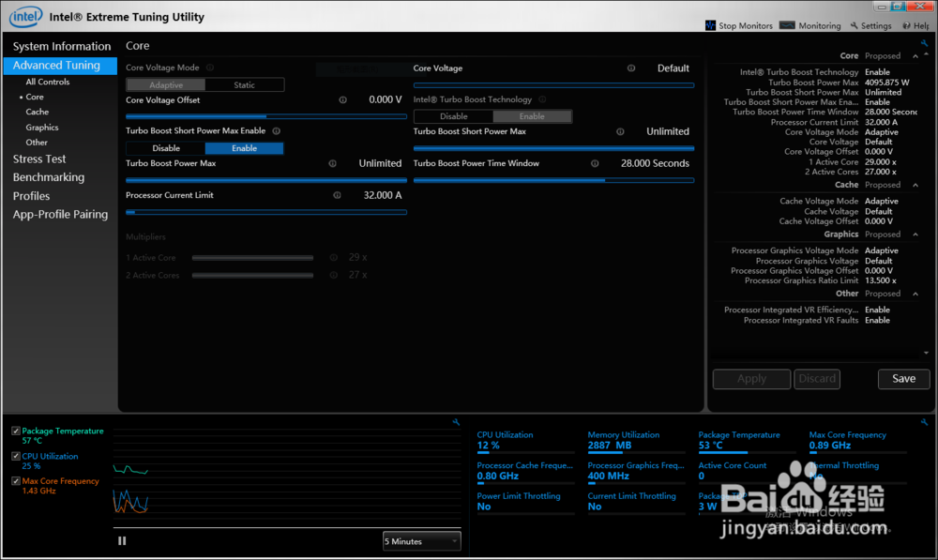Toggle Package Temperature graph checkbox

click(16, 431)
